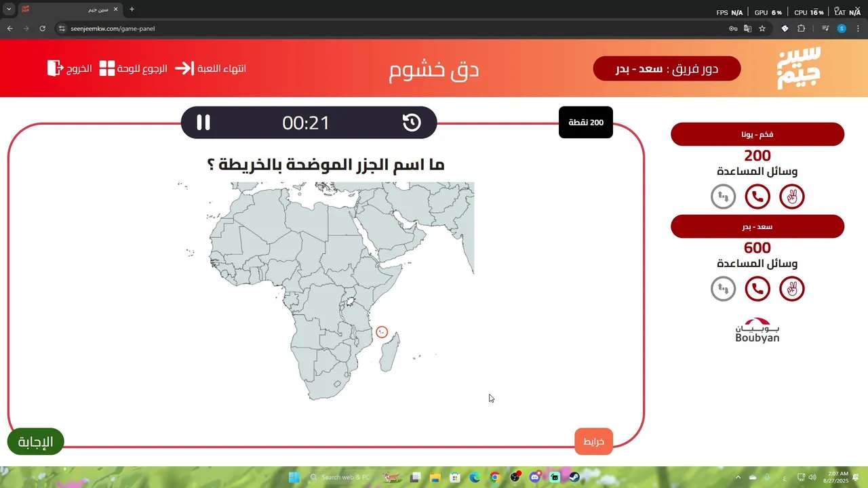The image size is (868, 488).
Task: Click the arrow icon beside انتهاء اللعبة
Action: tap(184, 68)
